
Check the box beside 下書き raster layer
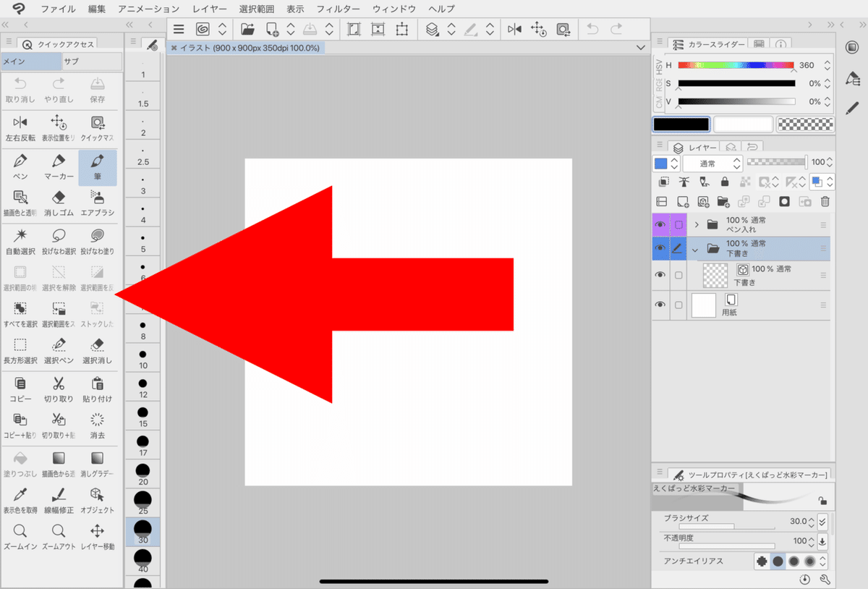click(678, 275)
